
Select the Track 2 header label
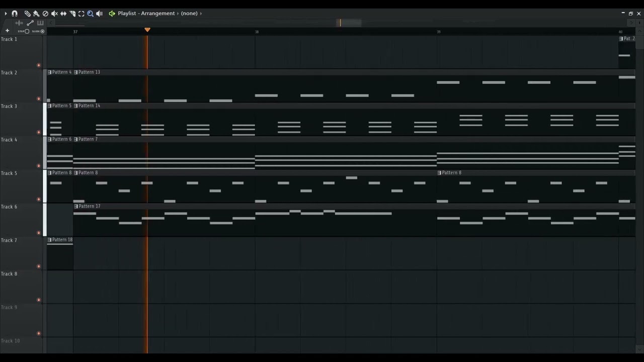click(9, 73)
